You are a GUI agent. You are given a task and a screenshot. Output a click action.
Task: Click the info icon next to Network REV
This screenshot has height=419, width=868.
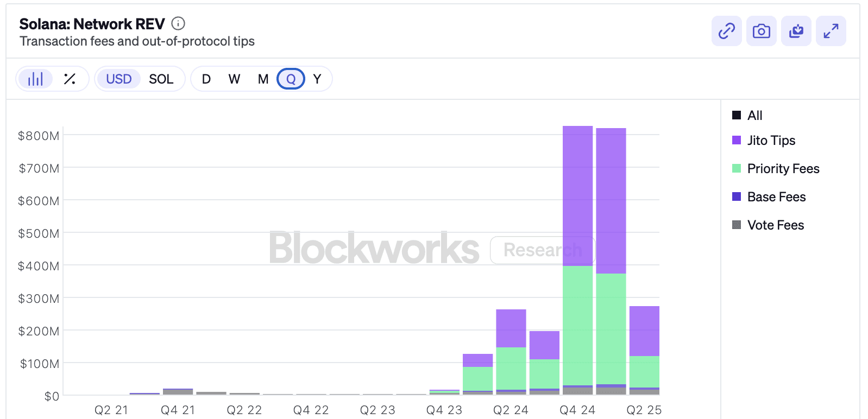(177, 23)
